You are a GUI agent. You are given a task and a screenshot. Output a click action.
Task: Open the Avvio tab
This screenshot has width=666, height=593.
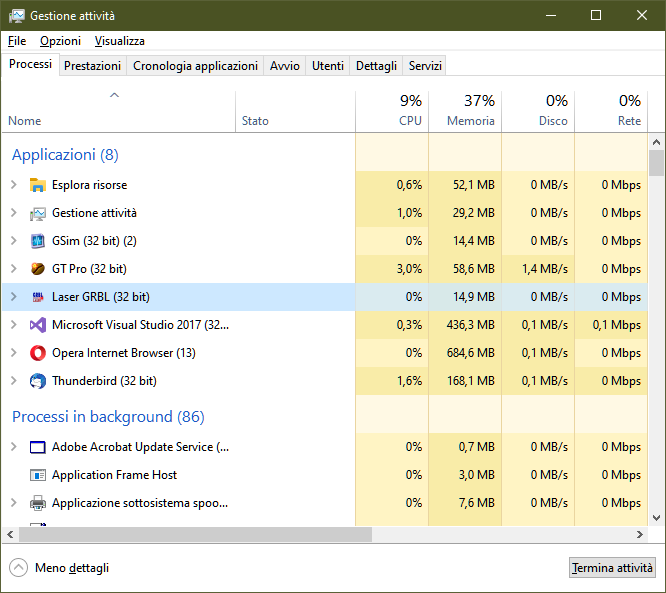click(285, 66)
